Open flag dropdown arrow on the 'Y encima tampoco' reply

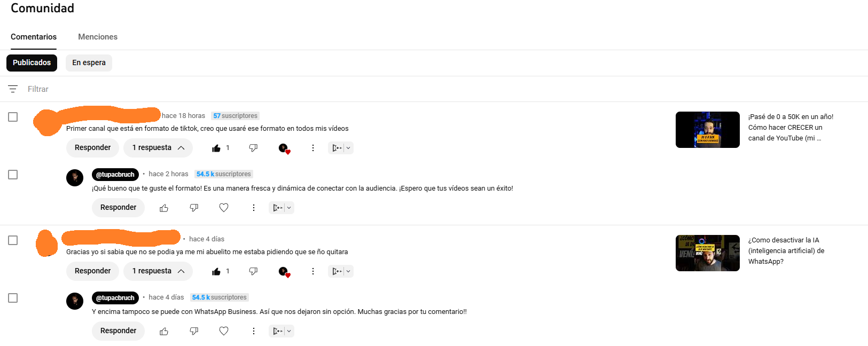click(x=289, y=331)
